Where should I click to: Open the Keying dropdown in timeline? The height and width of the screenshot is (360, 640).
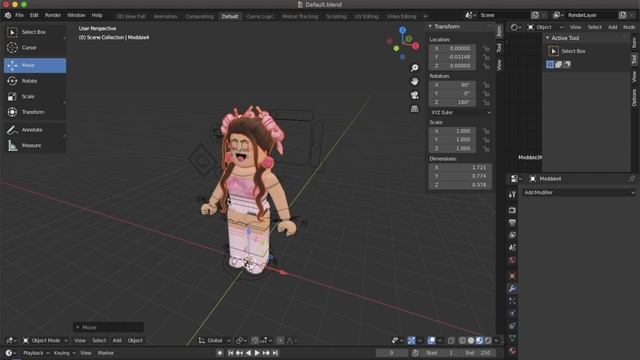point(64,353)
